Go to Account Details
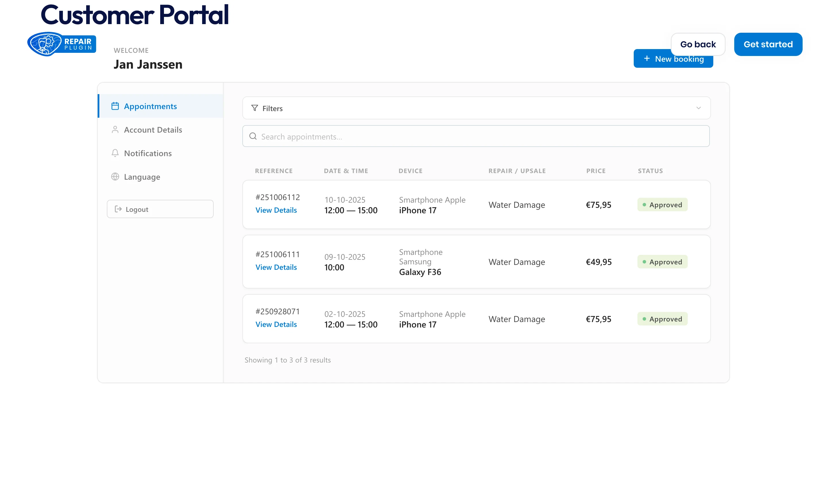The height and width of the screenshot is (504, 827). click(161, 129)
